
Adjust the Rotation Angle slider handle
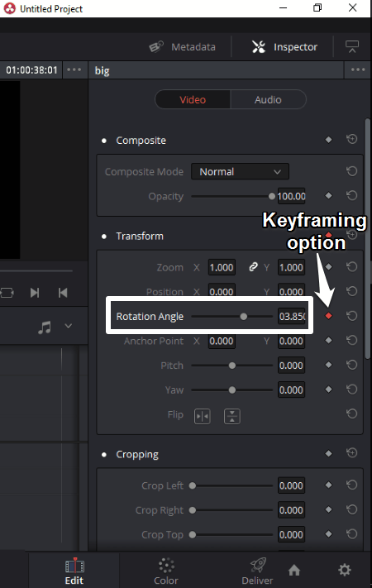pyautogui.click(x=244, y=317)
